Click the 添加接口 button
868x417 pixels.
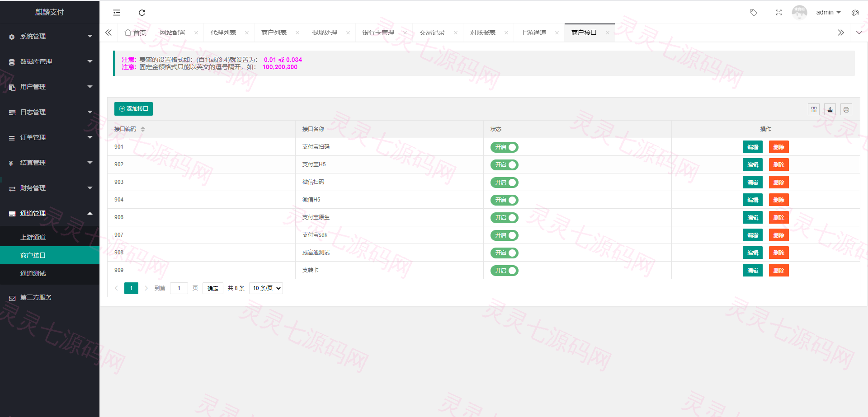tap(133, 109)
